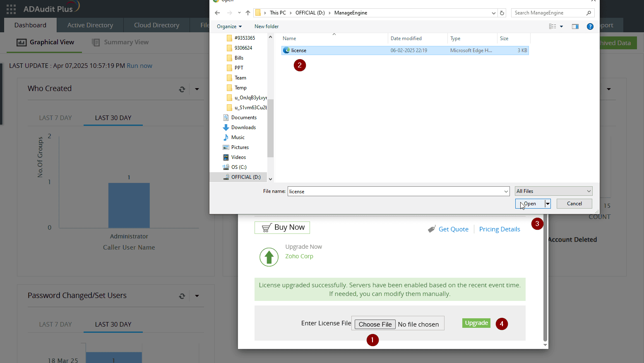Open the #9353365 folder in tree
Viewport: 644px width, 363px height.
pos(245,38)
